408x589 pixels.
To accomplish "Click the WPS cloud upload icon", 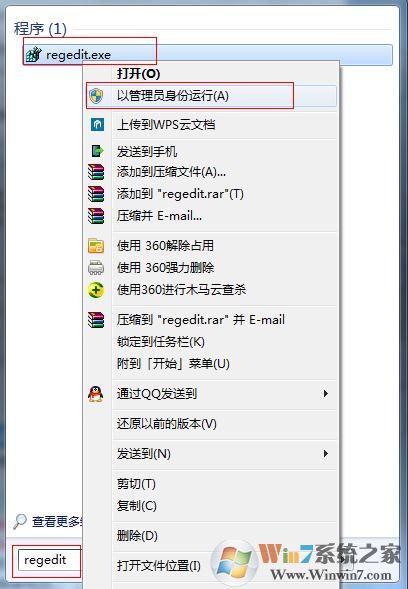I will 97,124.
